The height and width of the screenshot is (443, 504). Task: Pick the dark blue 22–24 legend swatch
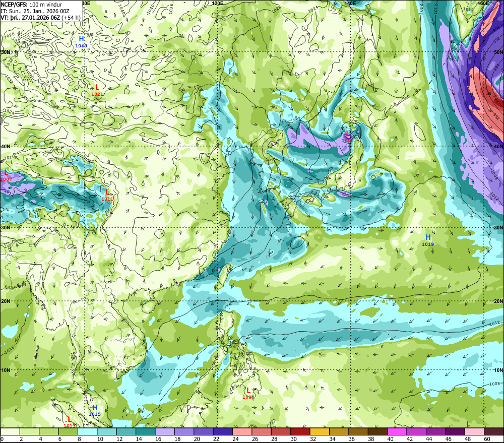point(223,431)
